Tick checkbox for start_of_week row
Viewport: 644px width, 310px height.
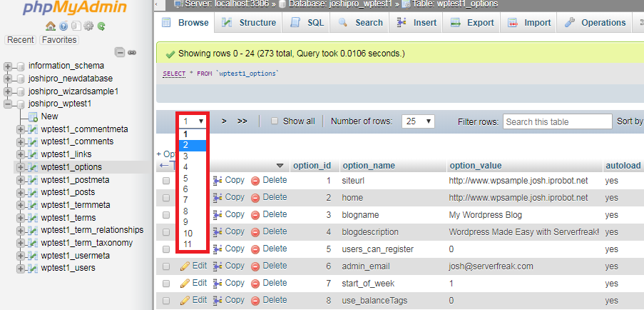(x=166, y=284)
